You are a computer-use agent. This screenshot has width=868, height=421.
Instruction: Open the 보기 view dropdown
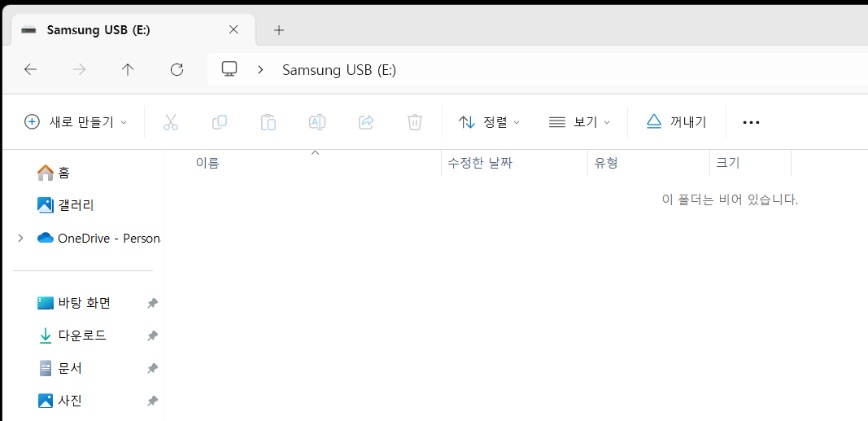579,122
